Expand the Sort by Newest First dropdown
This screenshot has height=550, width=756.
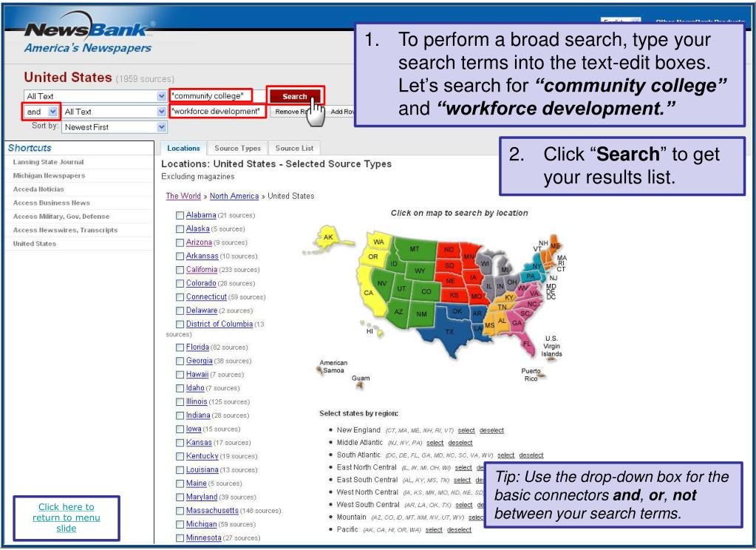115,127
